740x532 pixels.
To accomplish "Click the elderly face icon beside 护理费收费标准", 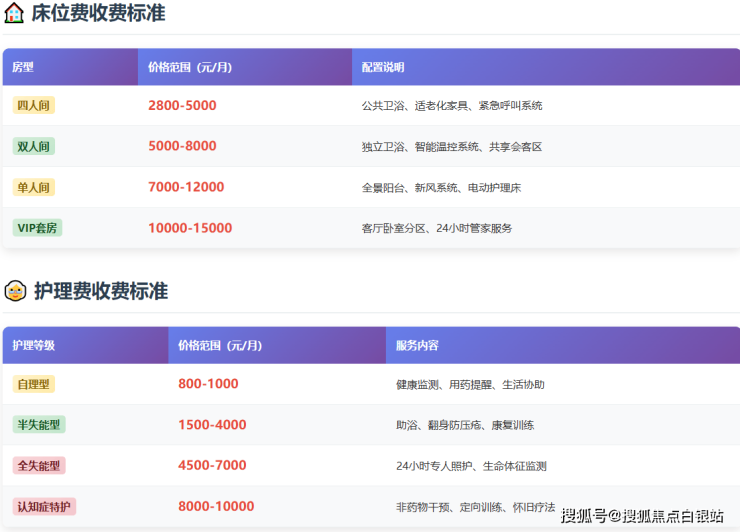I will [x=15, y=291].
